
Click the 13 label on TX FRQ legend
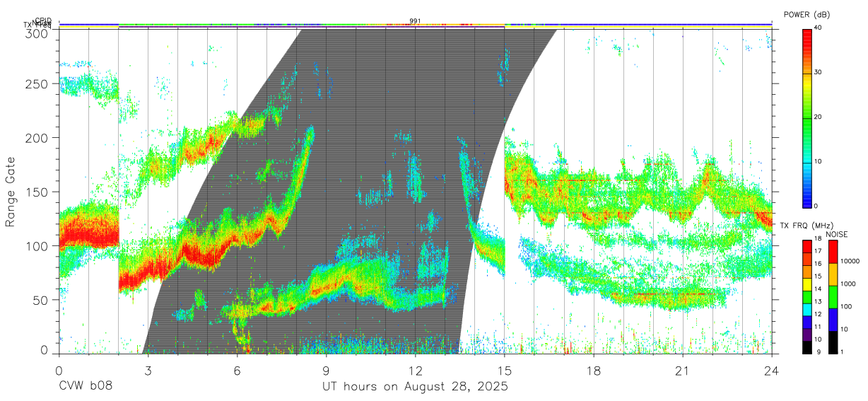coord(819,302)
